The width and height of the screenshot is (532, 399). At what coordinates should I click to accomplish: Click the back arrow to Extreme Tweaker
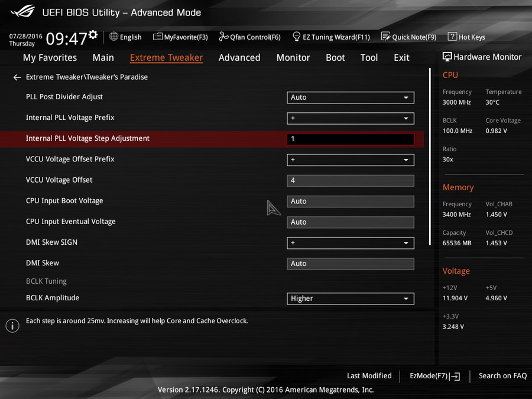[x=17, y=77]
